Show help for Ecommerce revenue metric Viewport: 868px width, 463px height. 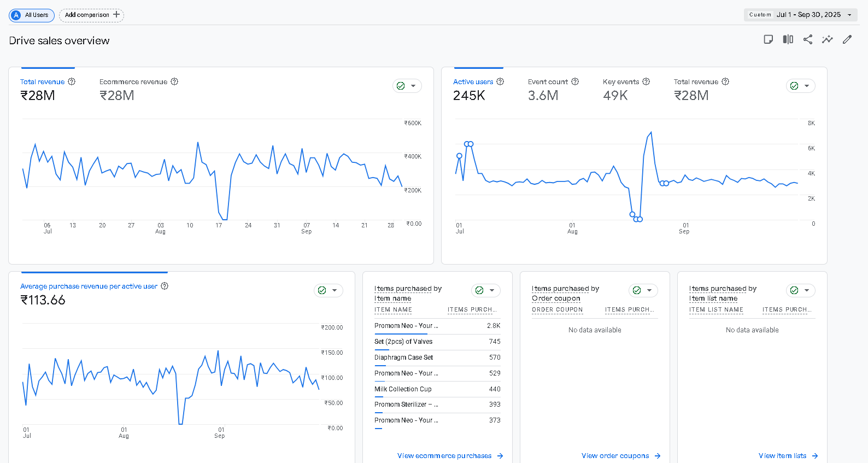coord(174,81)
